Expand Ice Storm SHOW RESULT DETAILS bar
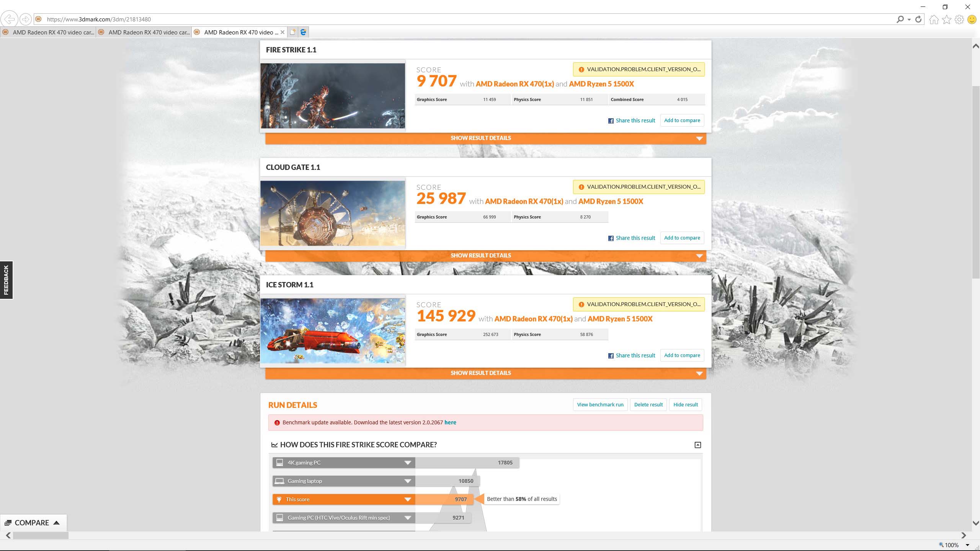This screenshot has height=551, width=980. [485, 373]
